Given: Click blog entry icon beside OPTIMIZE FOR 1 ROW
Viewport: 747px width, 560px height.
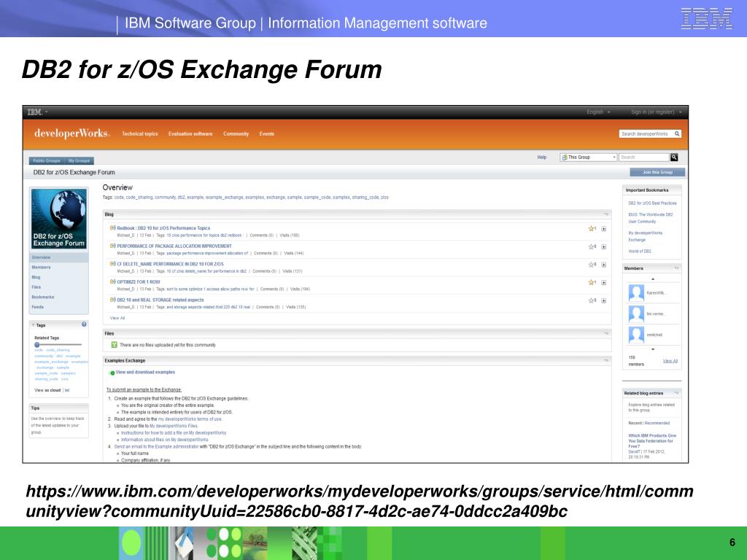Looking at the screenshot, I should (112, 282).
